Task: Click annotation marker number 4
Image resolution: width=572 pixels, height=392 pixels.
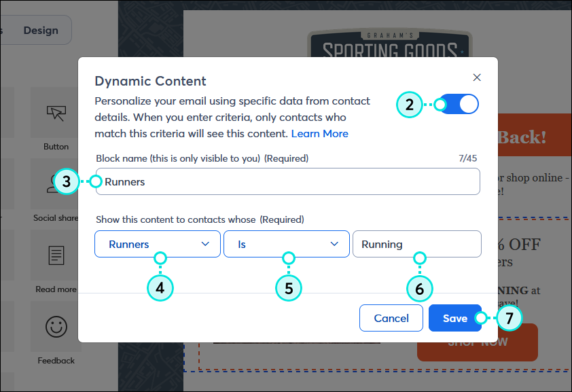Action: (x=160, y=288)
